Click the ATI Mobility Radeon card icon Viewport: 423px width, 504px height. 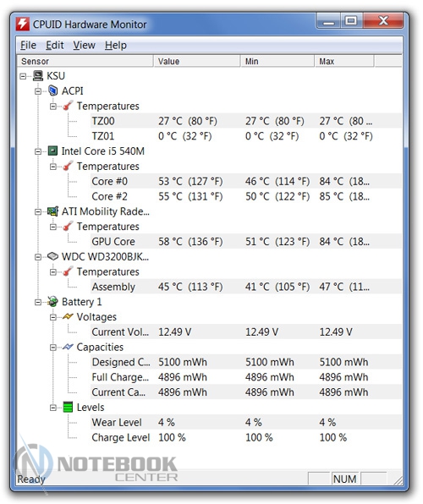(52, 211)
